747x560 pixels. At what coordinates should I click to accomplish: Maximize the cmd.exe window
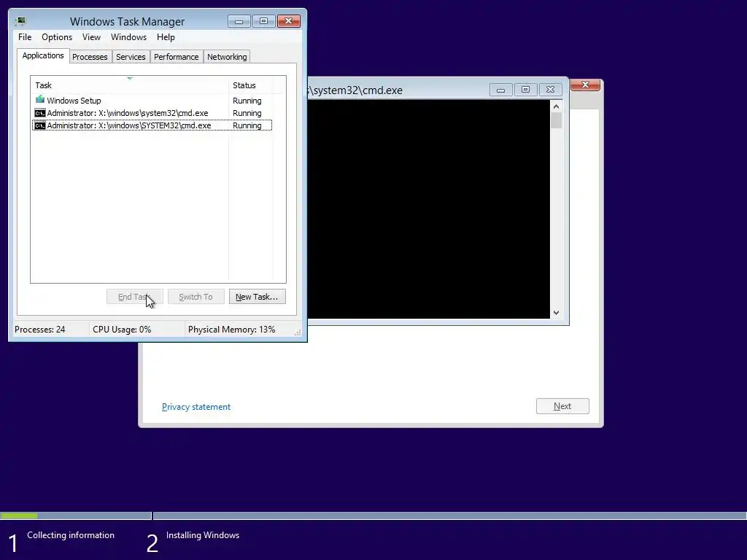[x=525, y=90]
